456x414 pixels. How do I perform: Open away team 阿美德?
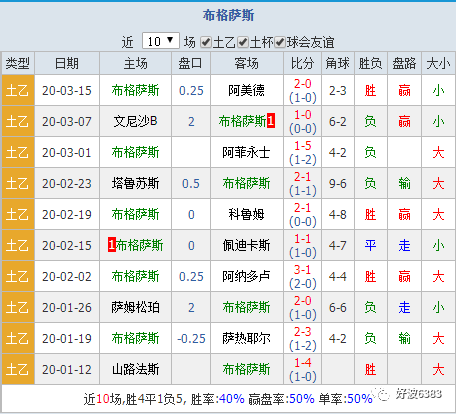point(246,90)
